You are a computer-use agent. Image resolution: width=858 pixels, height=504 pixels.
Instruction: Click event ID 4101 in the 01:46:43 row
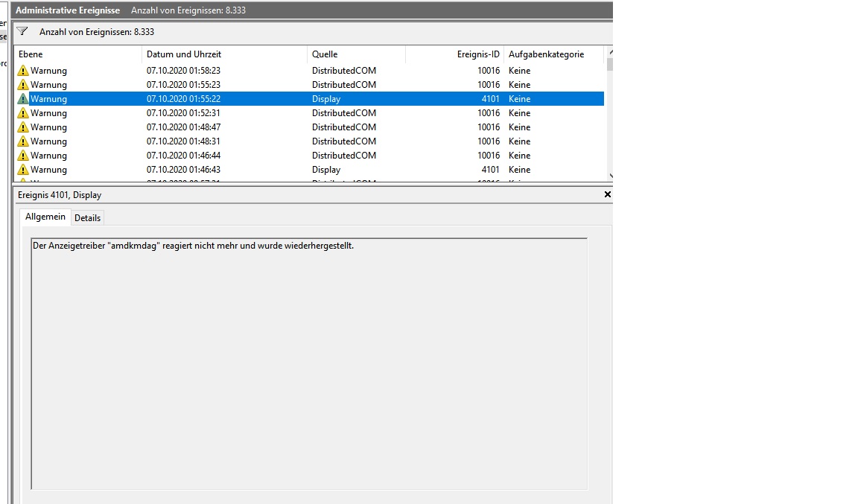[x=490, y=170]
